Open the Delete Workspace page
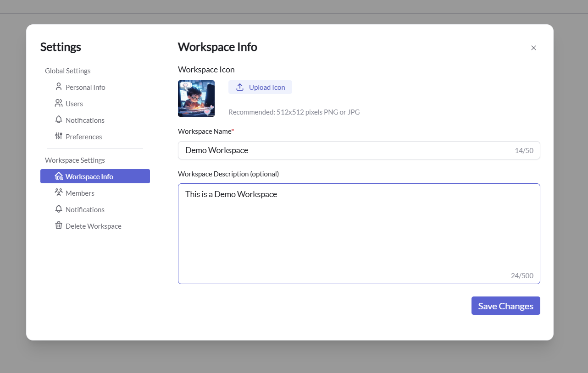This screenshot has height=373, width=588. tap(93, 225)
